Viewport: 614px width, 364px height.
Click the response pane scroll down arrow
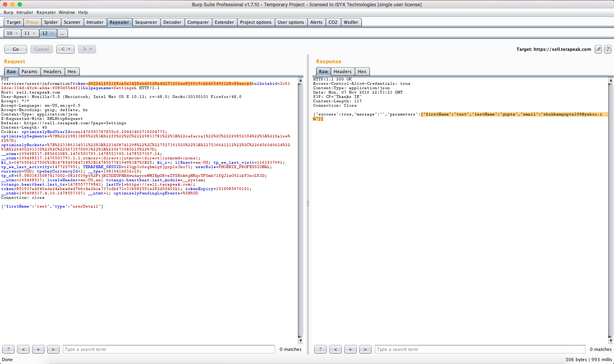611,341
